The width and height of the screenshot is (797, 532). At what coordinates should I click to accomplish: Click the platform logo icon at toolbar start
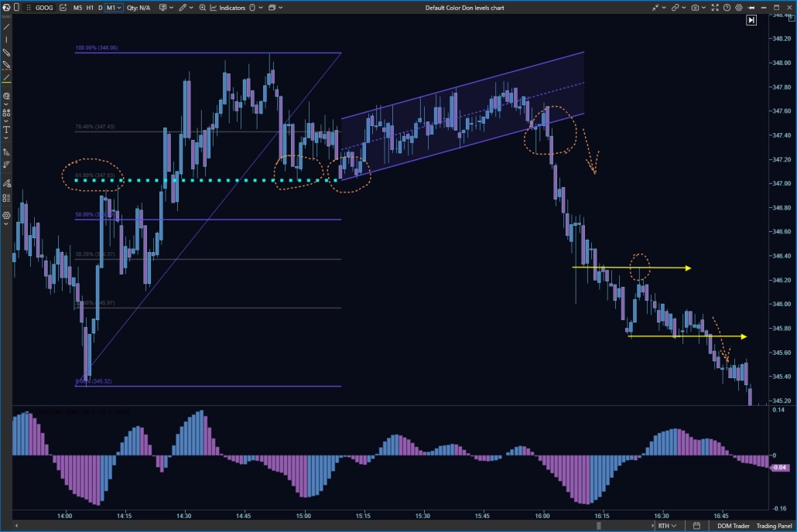coord(6,8)
